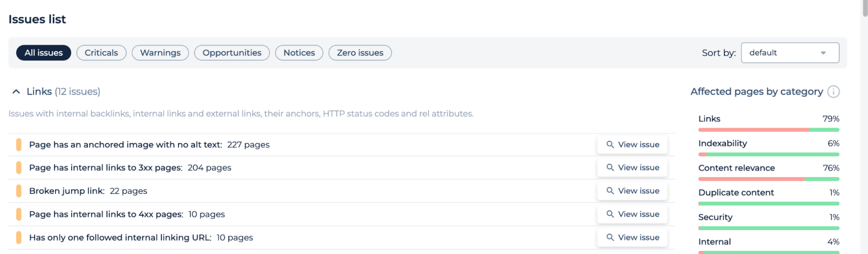The image size is (868, 254).
Task: Click the info icon beside Affected pages by category
Action: coord(833,92)
